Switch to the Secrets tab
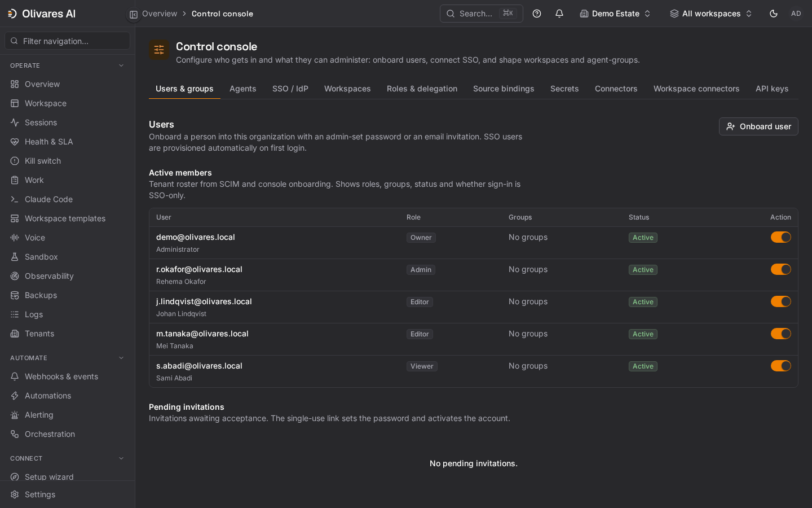The image size is (812, 508). click(x=564, y=89)
